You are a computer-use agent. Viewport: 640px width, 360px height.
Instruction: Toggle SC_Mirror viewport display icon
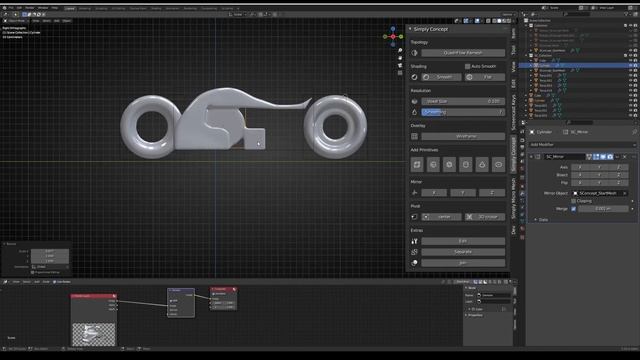pyautogui.click(x=603, y=157)
